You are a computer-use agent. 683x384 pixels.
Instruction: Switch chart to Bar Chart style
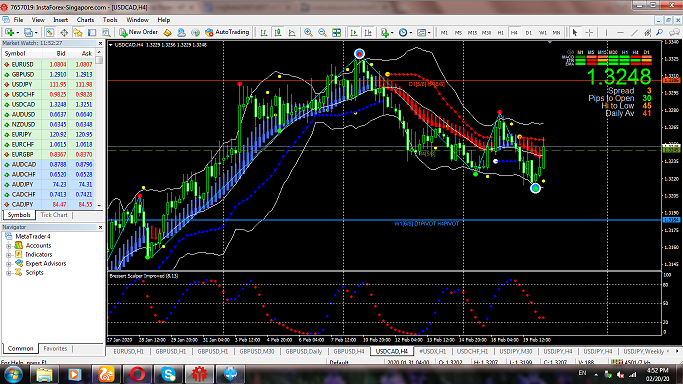click(x=264, y=32)
